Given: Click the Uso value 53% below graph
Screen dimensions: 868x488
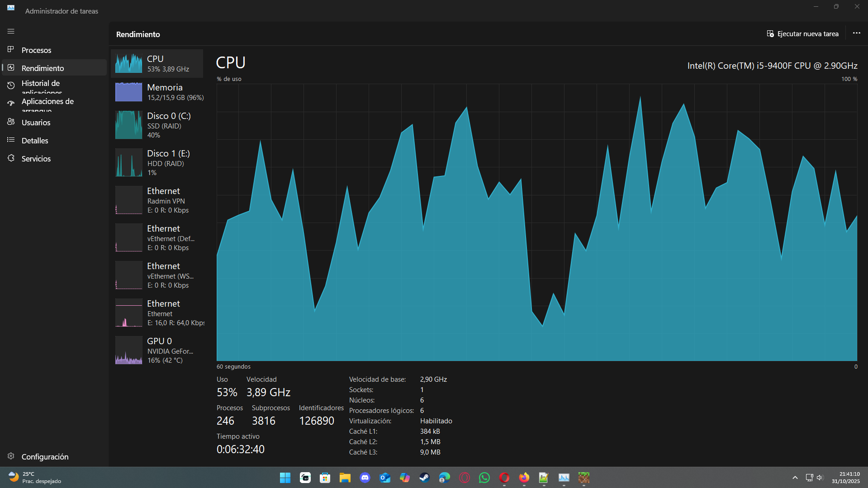Looking at the screenshot, I should point(227,392).
